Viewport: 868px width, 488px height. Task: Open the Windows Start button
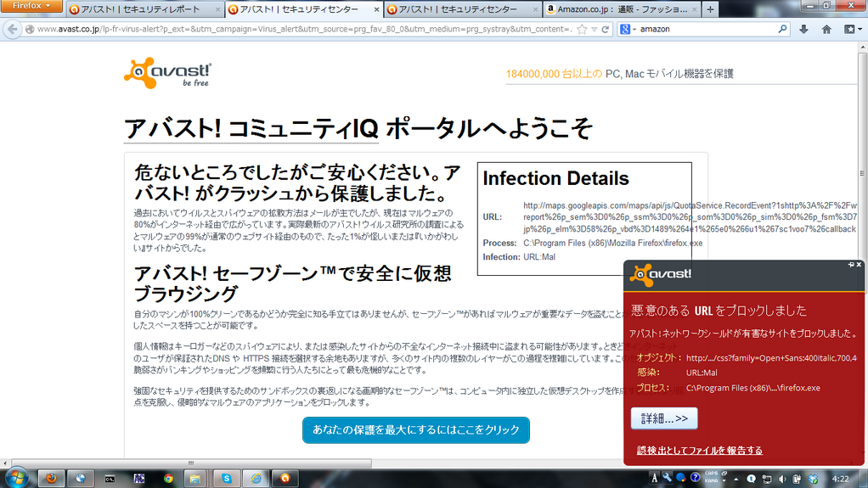click(16, 478)
